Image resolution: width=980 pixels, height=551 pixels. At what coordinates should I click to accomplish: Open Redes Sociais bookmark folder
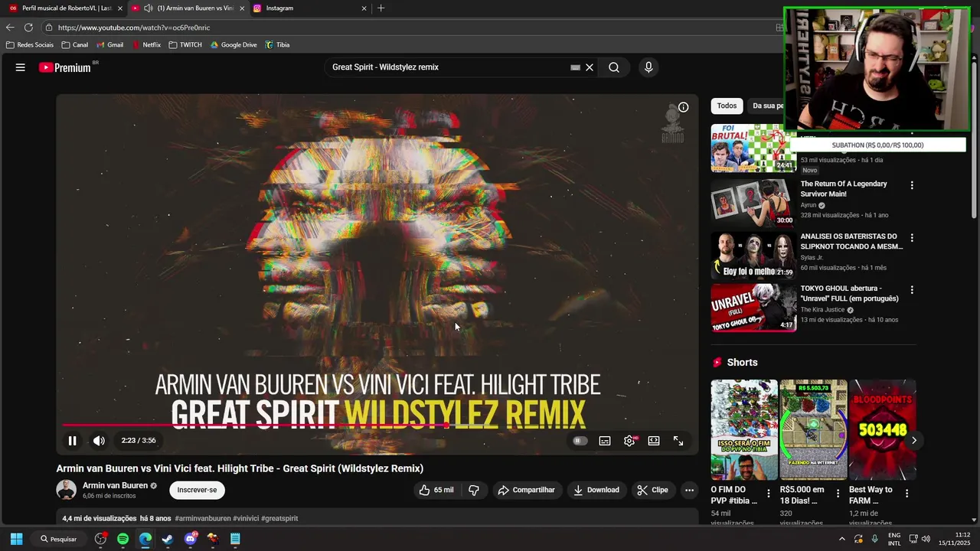click(30, 45)
